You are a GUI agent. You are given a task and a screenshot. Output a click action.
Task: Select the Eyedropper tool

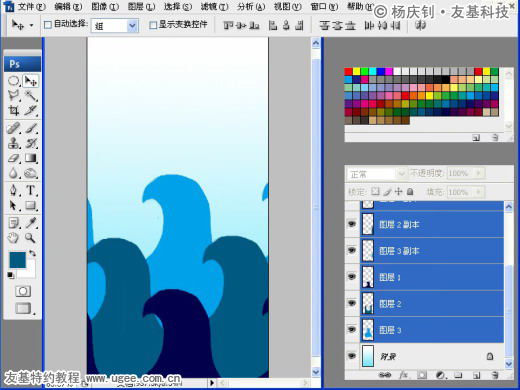31,223
